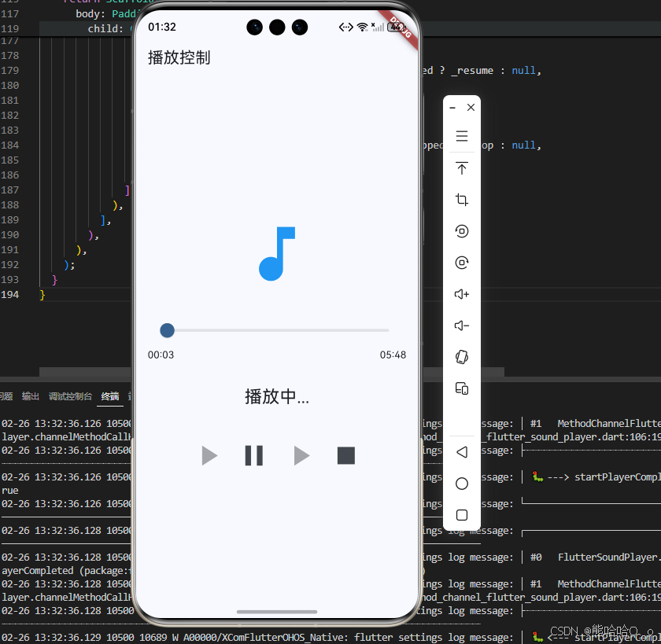This screenshot has height=644, width=661.
Task: Tap the resume play button next to pause
Action: click(x=301, y=456)
